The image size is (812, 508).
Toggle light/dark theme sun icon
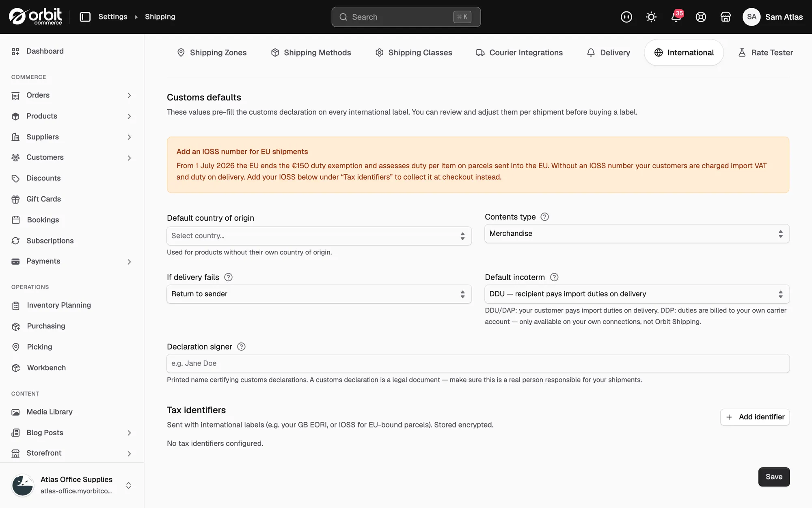[x=651, y=17]
